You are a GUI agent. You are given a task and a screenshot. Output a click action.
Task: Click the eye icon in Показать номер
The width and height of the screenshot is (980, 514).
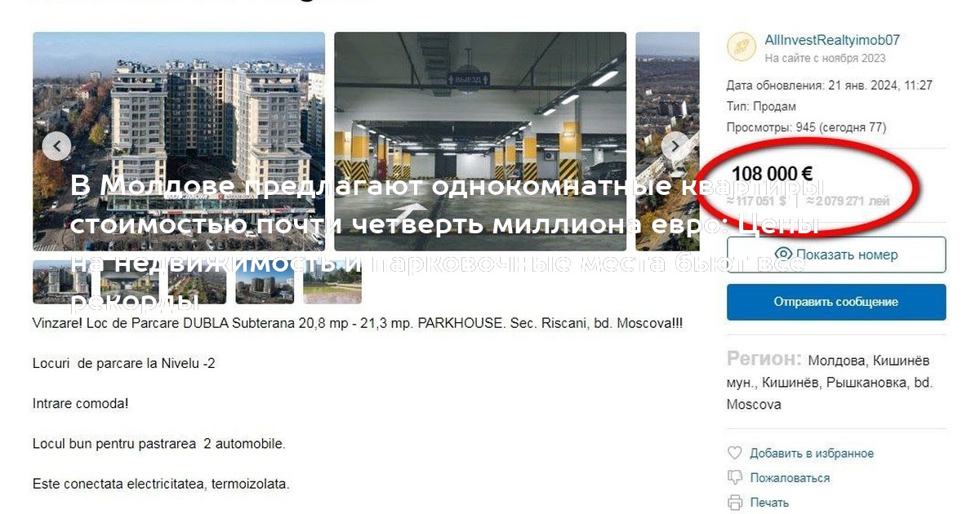click(784, 255)
